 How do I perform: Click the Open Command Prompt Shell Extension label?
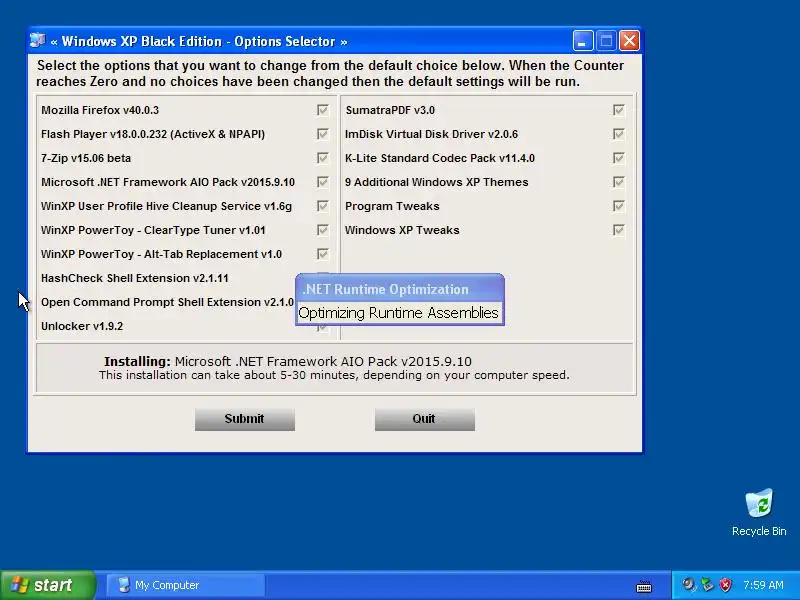(167, 302)
